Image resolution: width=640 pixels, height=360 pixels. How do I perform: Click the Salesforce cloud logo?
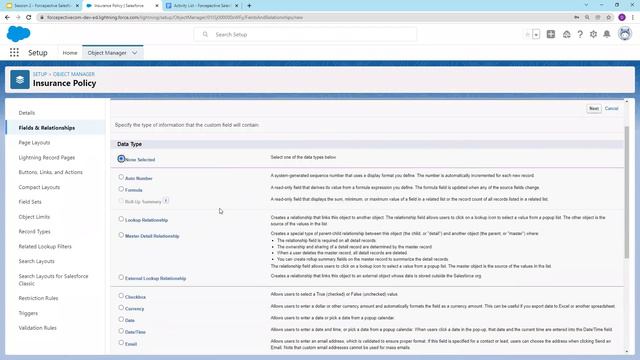coord(18,34)
